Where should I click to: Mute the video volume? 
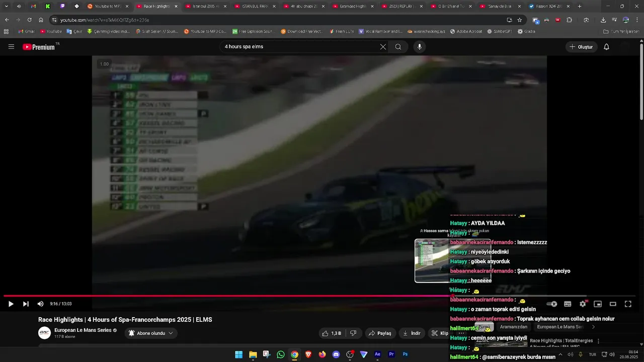pyautogui.click(x=40, y=304)
